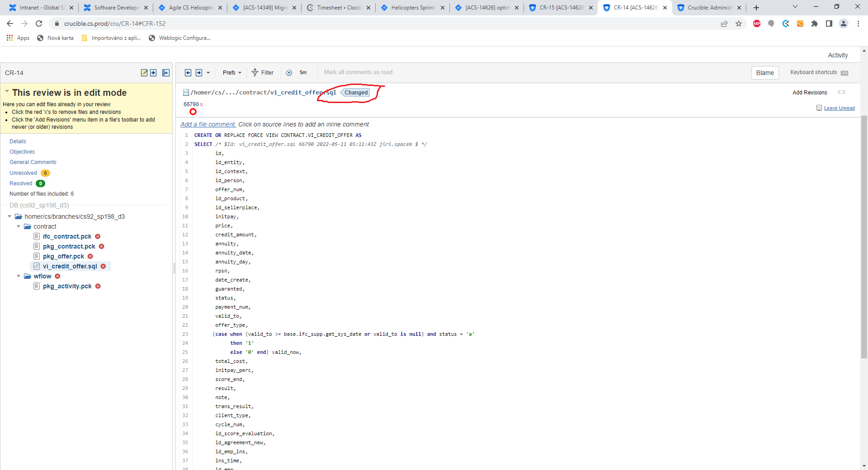Toggle the Leave Unread checkbox
Screen dimensions: 868x470
[819, 108]
